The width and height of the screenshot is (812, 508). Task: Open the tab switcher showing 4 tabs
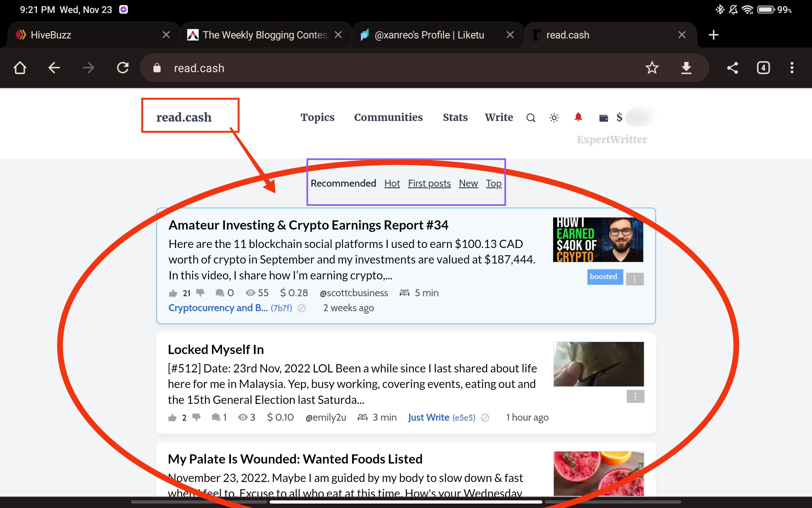tap(763, 68)
